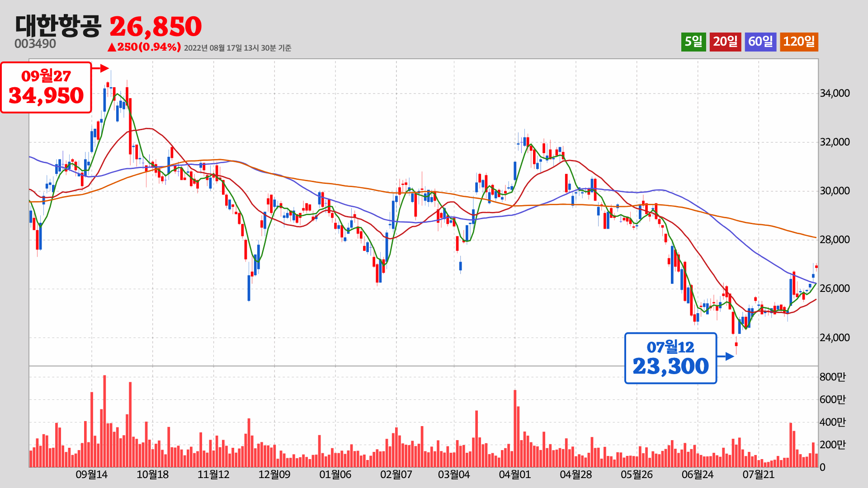Viewport: 868px width, 488px height.
Task: Click the 24,000 price axis label
Action: pos(835,338)
